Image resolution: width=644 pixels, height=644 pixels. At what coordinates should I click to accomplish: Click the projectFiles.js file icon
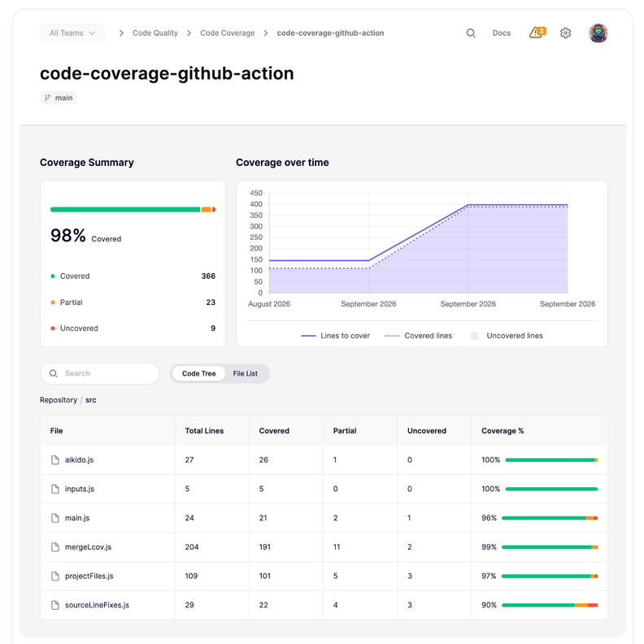(x=55, y=576)
